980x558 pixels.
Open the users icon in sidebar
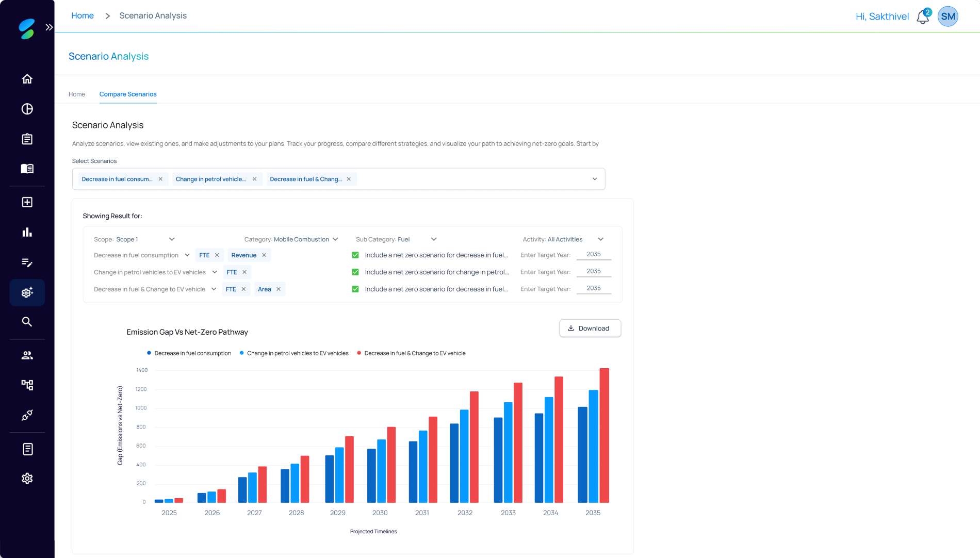click(27, 355)
